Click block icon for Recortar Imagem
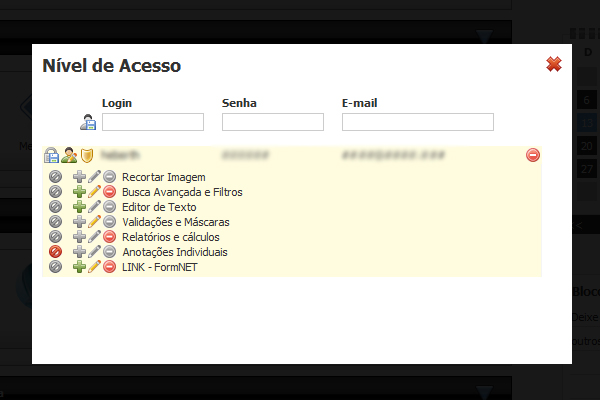 [55, 177]
